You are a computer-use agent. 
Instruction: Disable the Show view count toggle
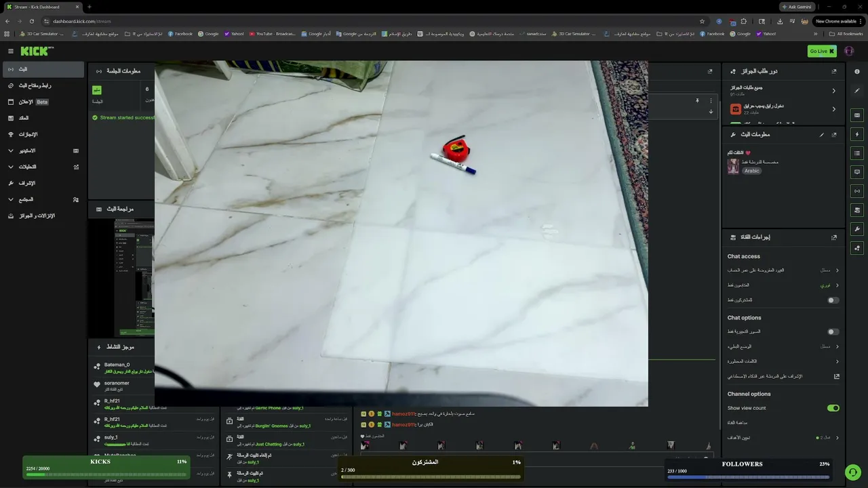[833, 408]
